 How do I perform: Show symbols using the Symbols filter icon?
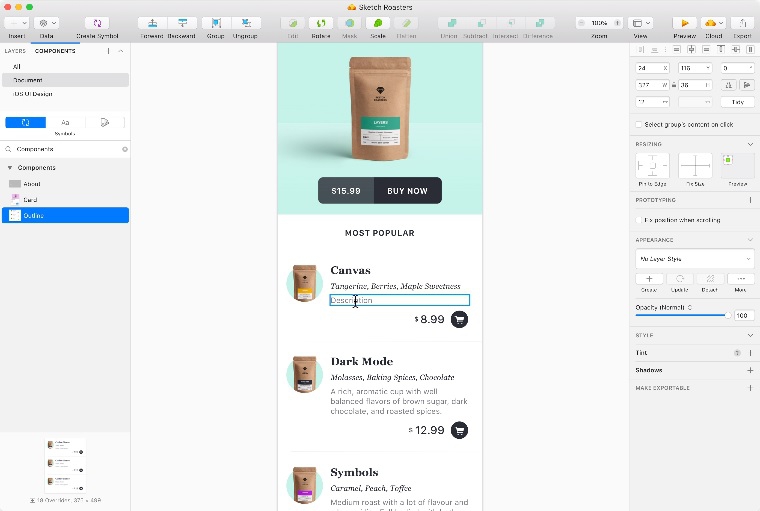[x=26, y=123]
